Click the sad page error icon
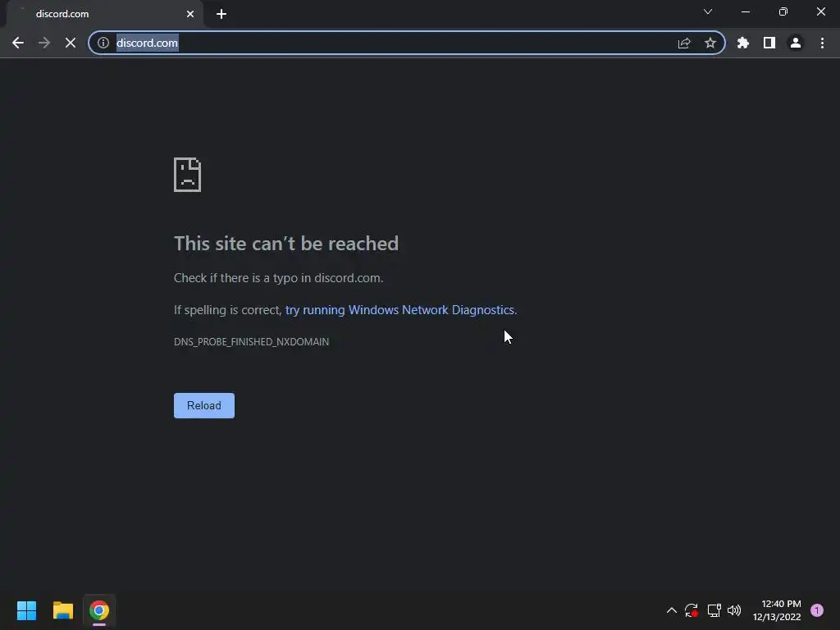 [x=188, y=175]
